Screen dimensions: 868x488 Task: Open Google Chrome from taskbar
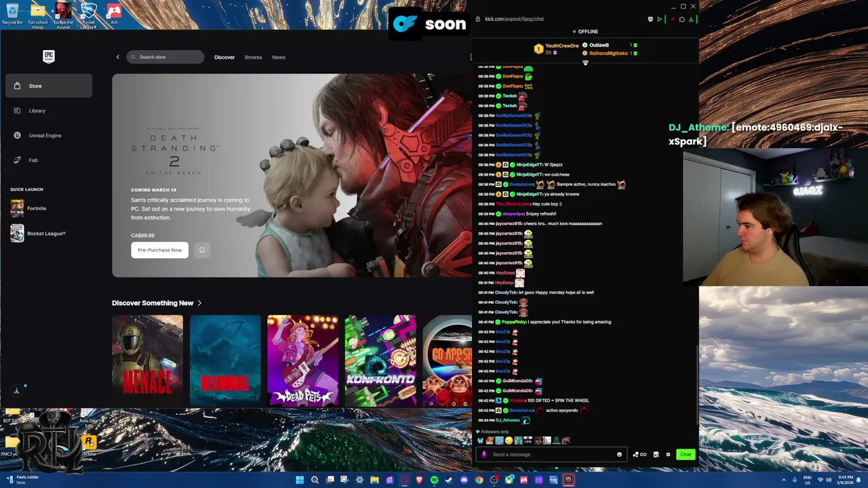[479, 480]
